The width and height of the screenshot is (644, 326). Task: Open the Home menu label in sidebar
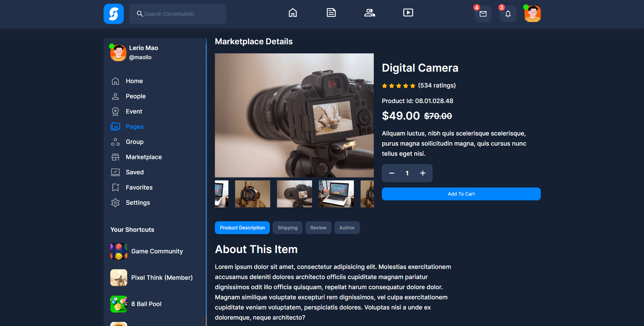[134, 81]
